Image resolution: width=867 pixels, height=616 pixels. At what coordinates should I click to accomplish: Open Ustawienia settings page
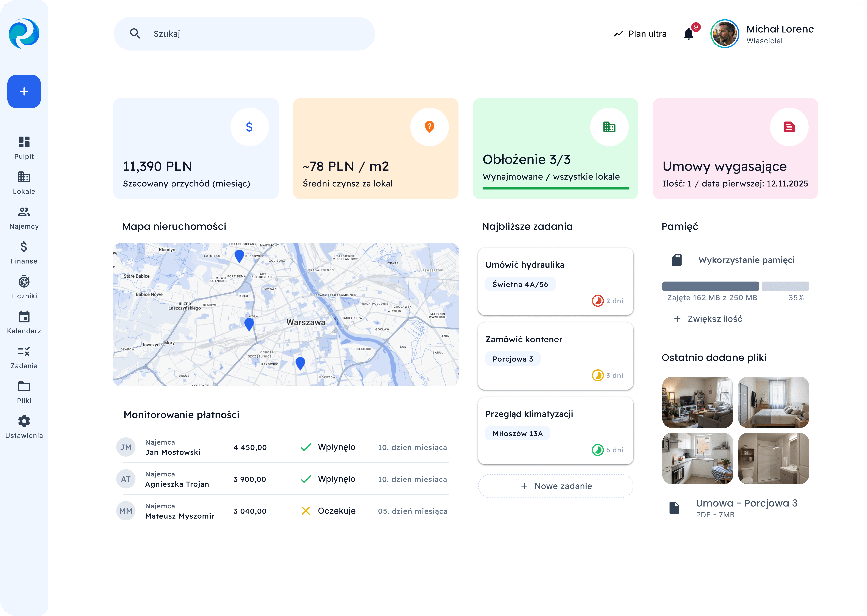(x=24, y=427)
